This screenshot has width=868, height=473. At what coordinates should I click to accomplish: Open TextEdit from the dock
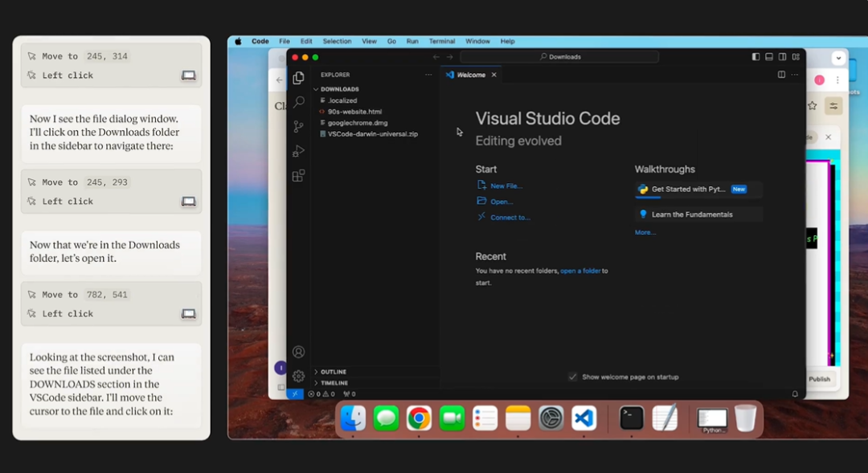665,418
